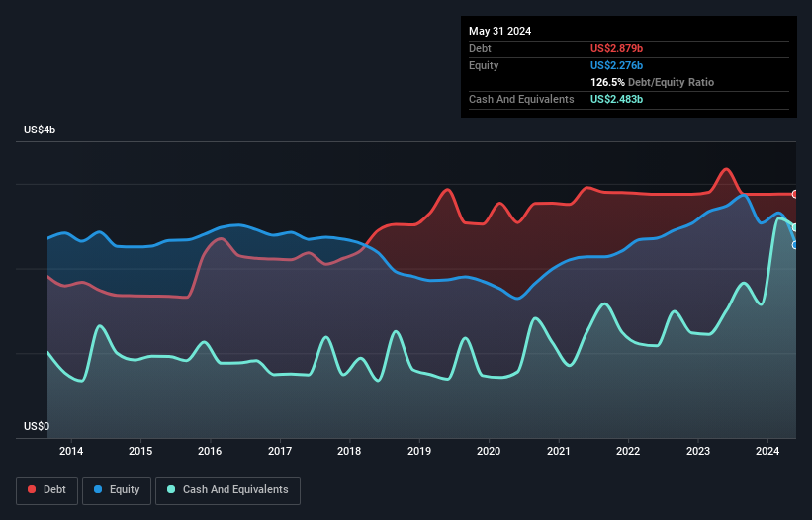Image resolution: width=812 pixels, height=520 pixels.
Task: Click the 2017 x-axis label
Action: pyautogui.click(x=280, y=451)
